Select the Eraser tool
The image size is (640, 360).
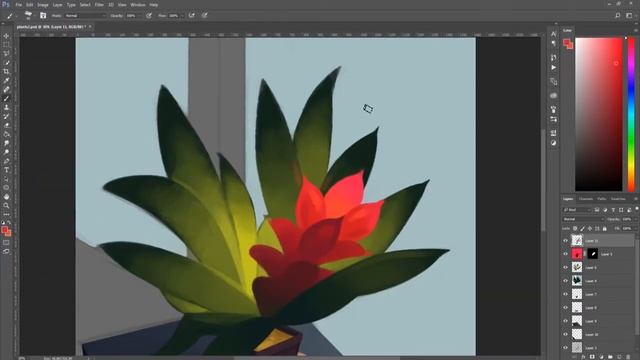pyautogui.click(x=6, y=125)
